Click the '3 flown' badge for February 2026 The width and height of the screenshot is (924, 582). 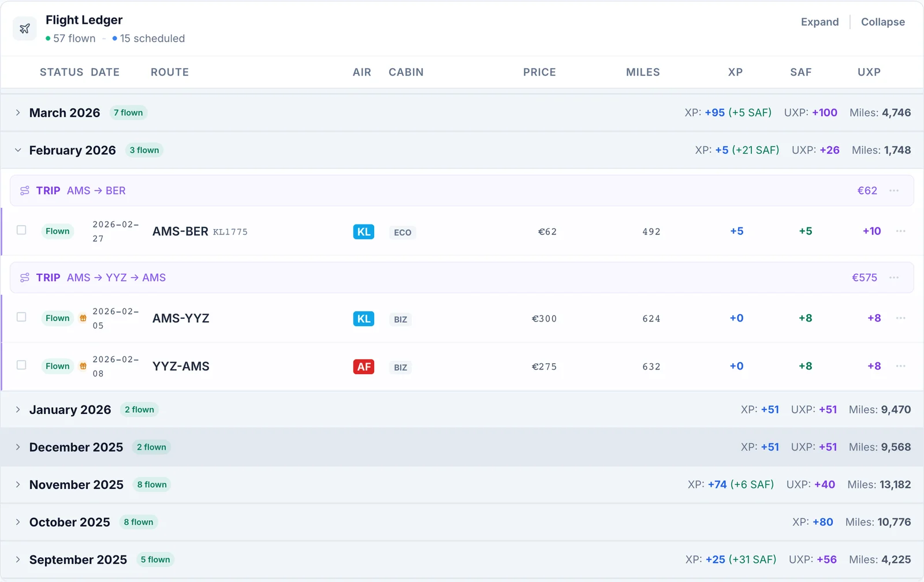[x=144, y=150]
